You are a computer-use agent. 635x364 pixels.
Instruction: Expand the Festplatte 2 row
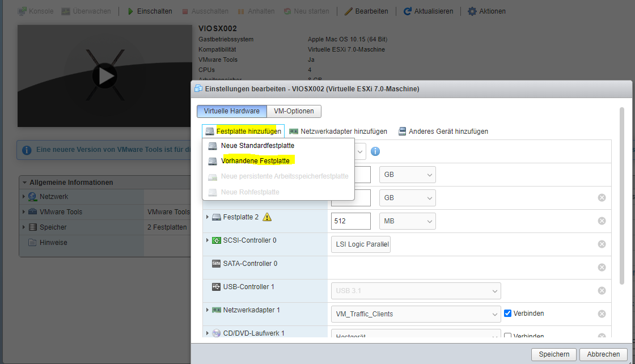pyautogui.click(x=208, y=217)
